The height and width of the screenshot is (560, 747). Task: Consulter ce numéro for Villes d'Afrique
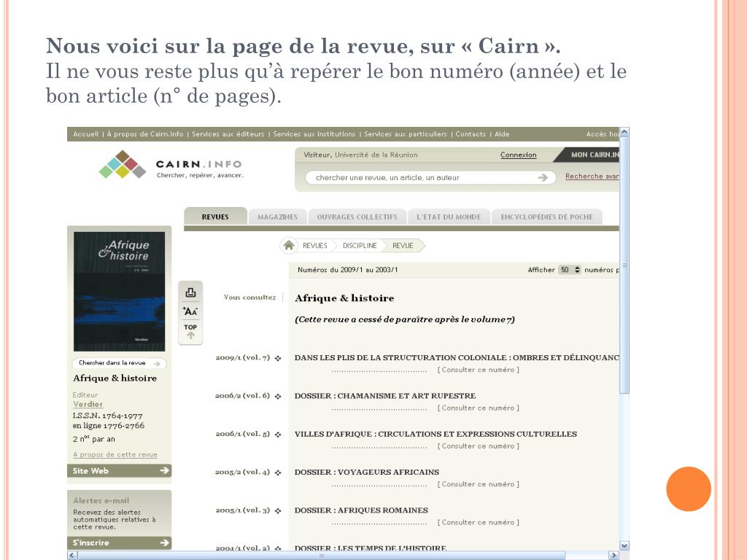(479, 446)
